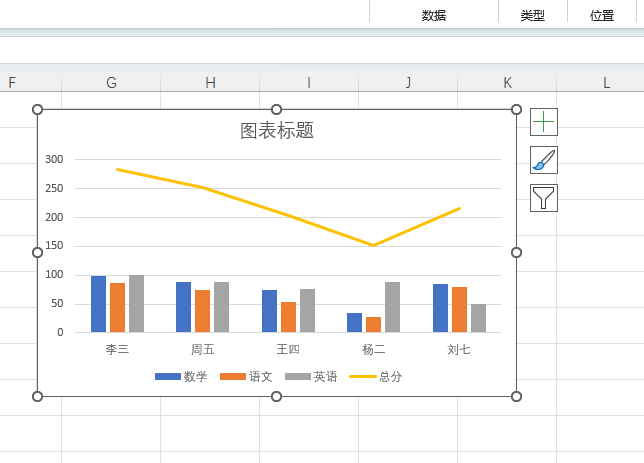Select the orange 语文 bar for 周五

tap(202, 311)
